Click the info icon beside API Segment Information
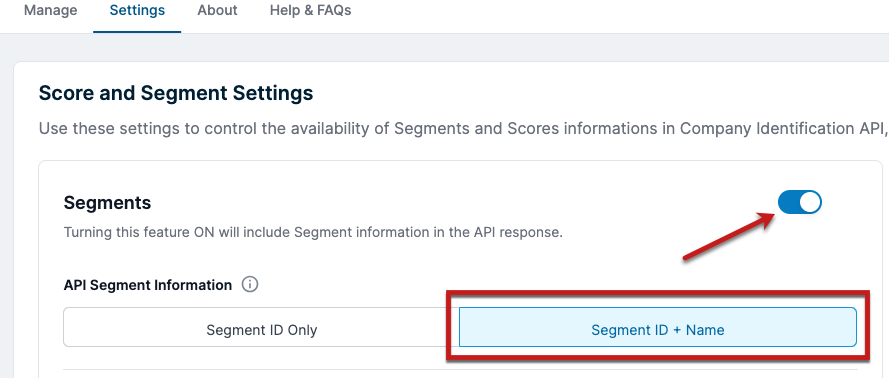The image size is (889, 378). (250, 284)
